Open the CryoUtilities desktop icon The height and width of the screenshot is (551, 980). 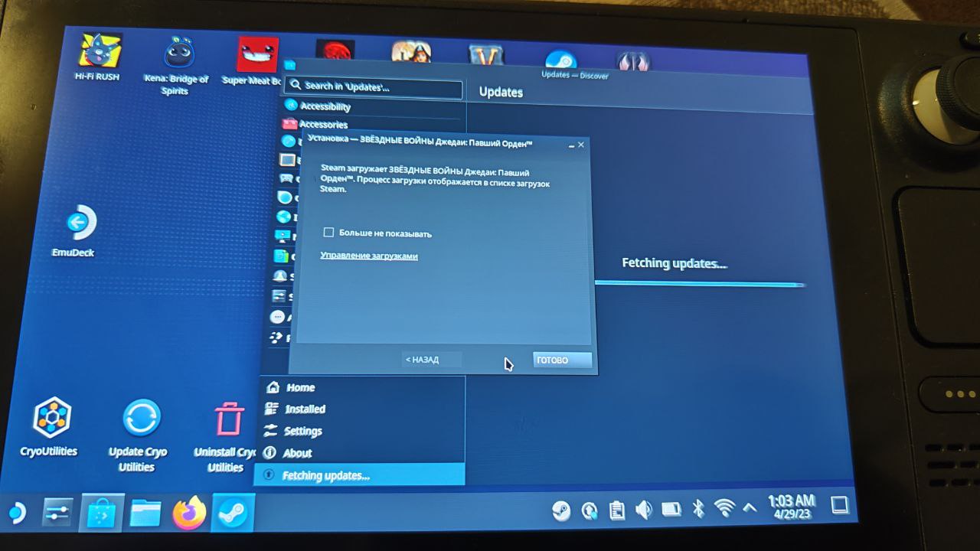click(51, 426)
